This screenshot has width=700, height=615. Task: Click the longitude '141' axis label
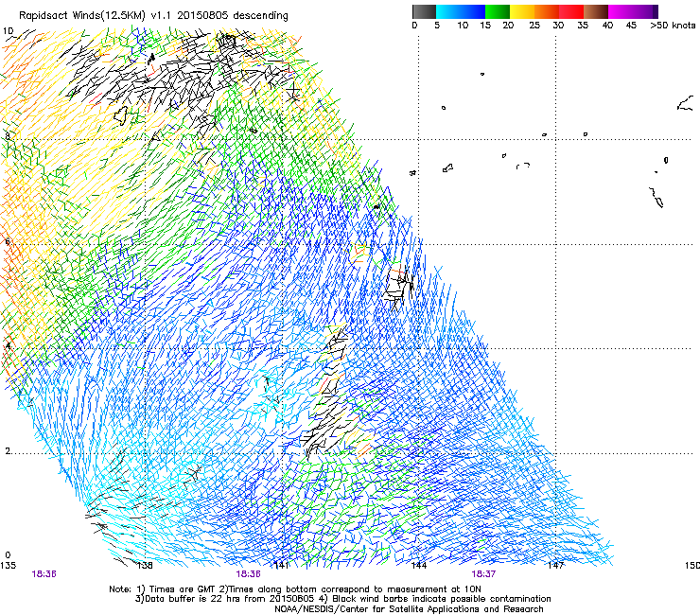(281, 566)
